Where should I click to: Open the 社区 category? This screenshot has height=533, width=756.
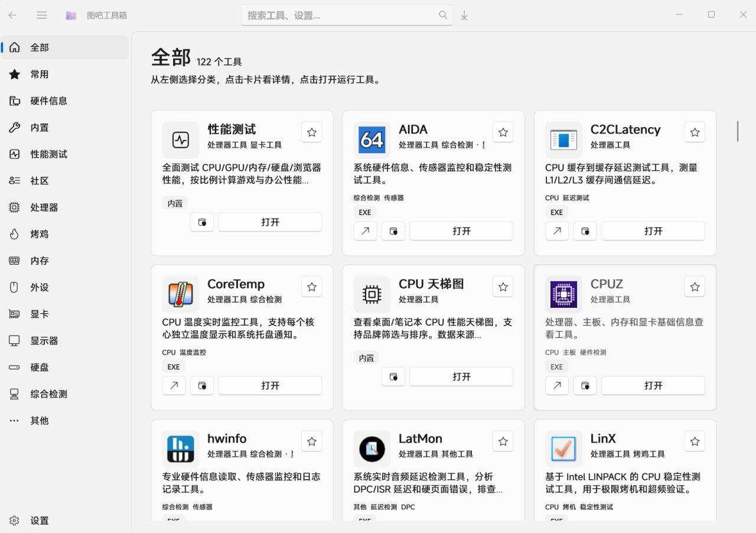click(x=65, y=180)
